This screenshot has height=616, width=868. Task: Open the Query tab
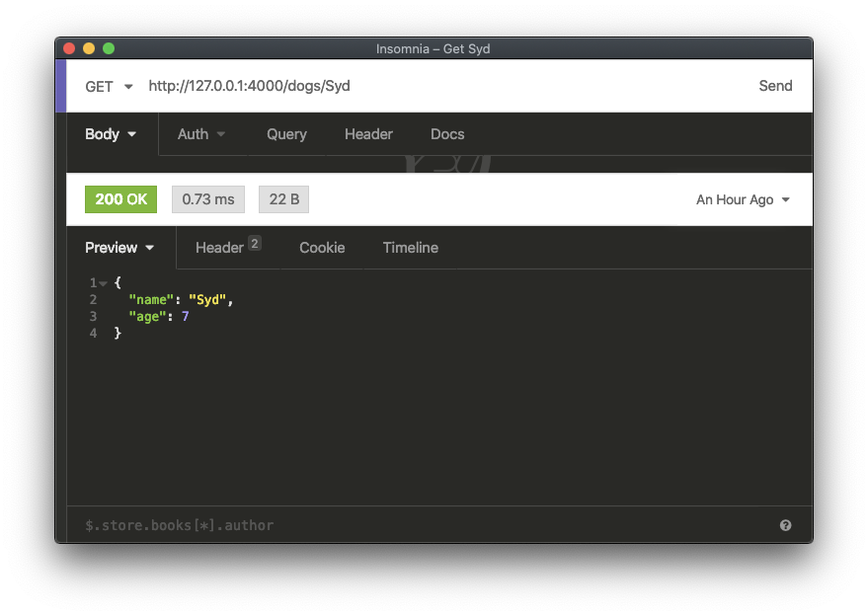286,134
